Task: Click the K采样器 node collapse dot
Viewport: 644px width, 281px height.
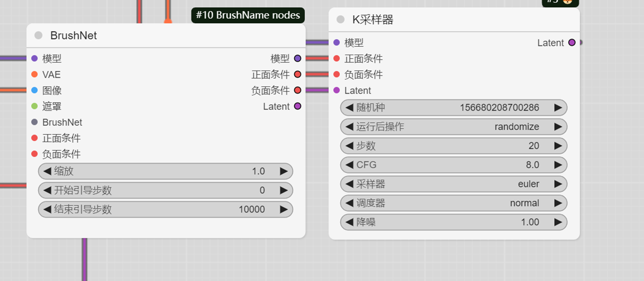Action: point(340,19)
